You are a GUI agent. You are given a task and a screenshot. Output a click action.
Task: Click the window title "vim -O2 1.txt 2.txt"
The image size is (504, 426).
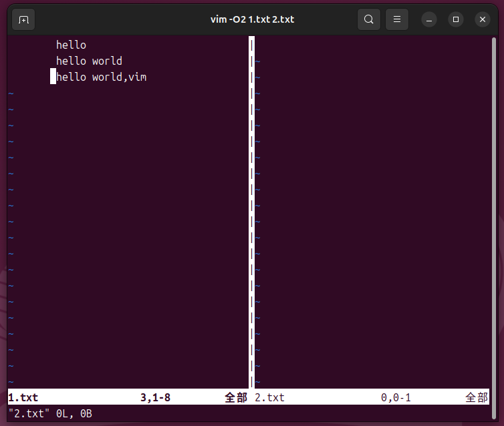click(252, 19)
